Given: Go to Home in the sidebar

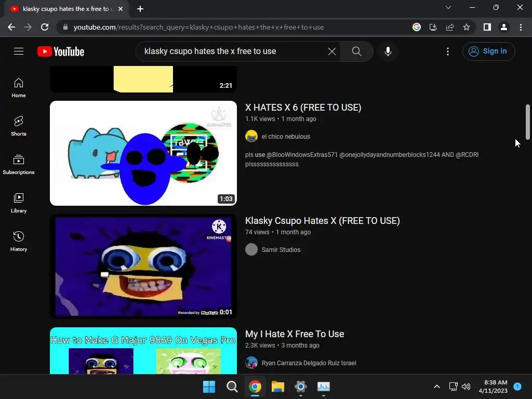Looking at the screenshot, I should coord(19,88).
